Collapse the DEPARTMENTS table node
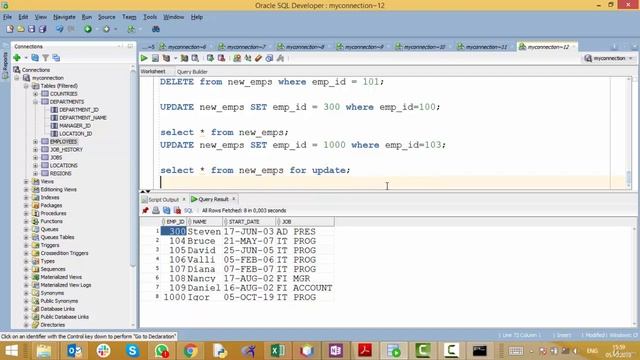640x360 pixels. [x=36, y=102]
